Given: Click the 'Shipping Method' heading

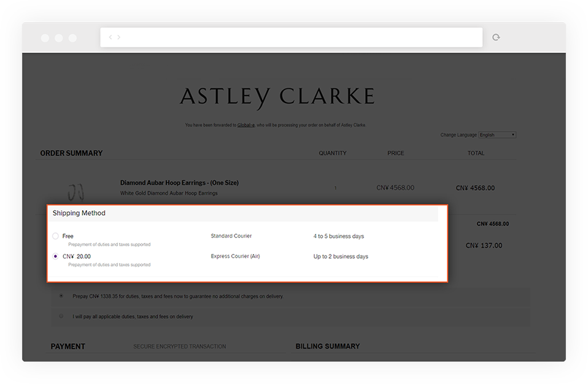Looking at the screenshot, I should pos(79,213).
